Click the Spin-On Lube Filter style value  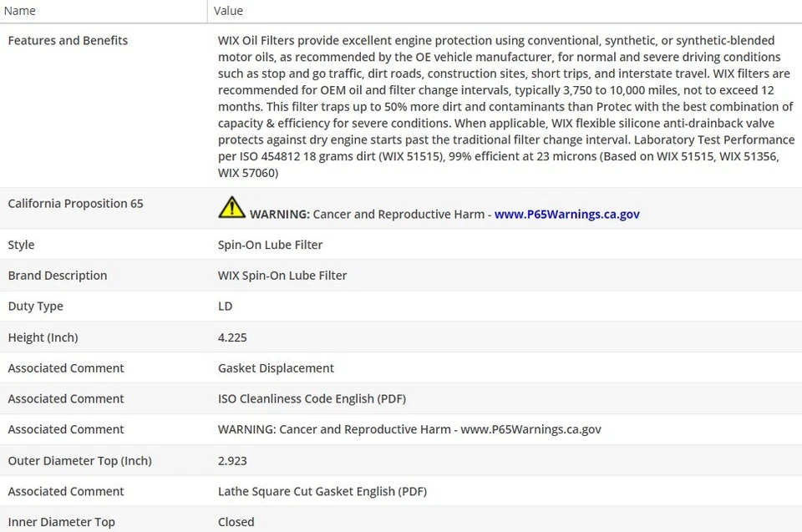tap(270, 245)
